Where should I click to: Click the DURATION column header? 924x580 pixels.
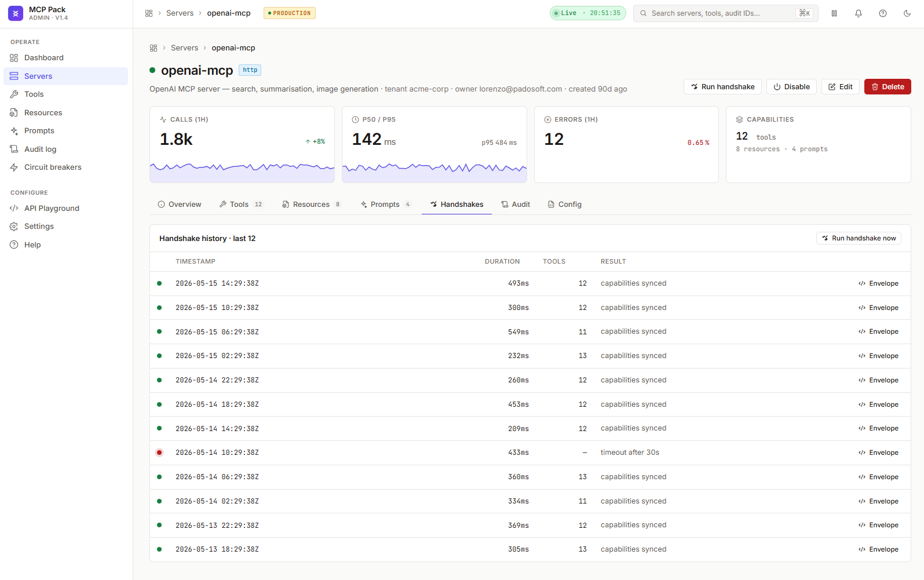coord(502,262)
